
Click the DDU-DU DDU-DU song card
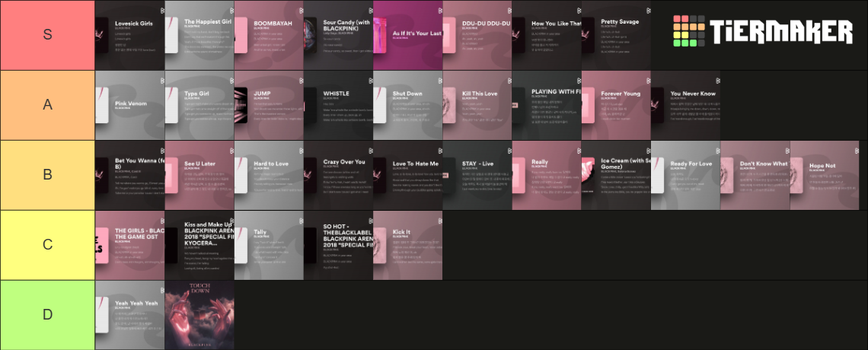(477, 35)
